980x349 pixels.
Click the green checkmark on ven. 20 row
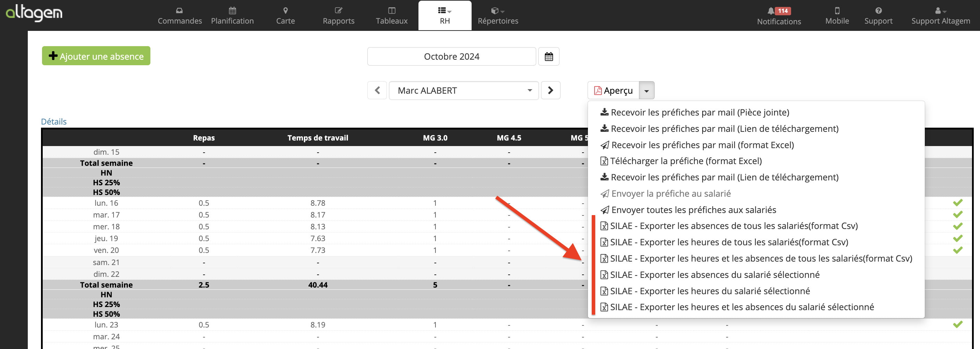[x=957, y=250]
